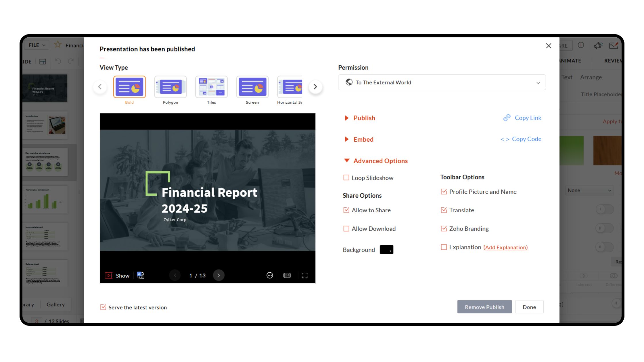Open the Text tab in right panel
This screenshot has height=362, width=644.
567,77
